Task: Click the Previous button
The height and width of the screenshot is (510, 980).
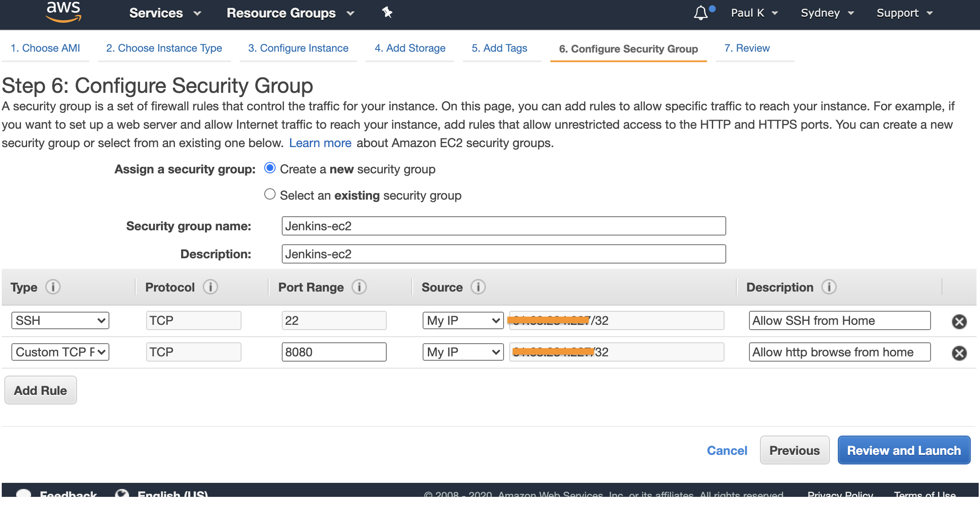Action: (794, 450)
